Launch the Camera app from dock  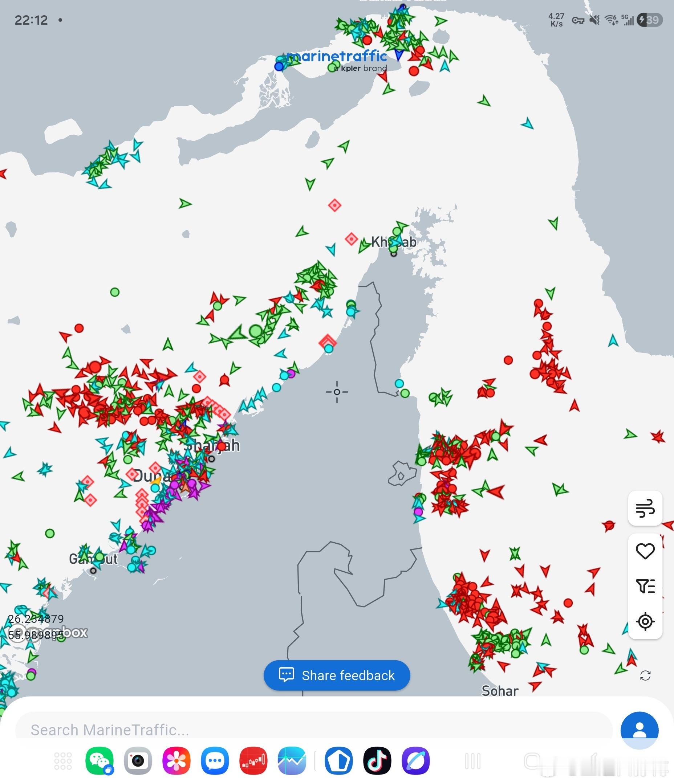pyautogui.click(x=138, y=760)
